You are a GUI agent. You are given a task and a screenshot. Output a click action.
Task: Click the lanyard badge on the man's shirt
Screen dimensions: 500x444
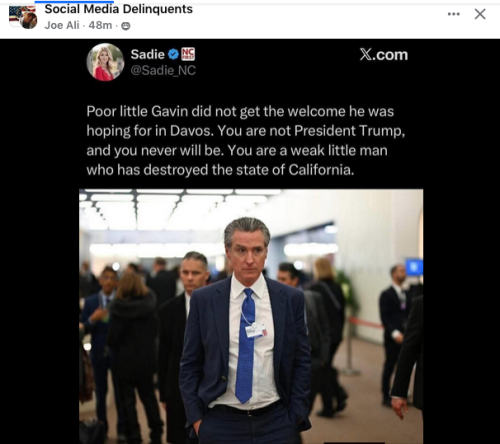coord(256,331)
